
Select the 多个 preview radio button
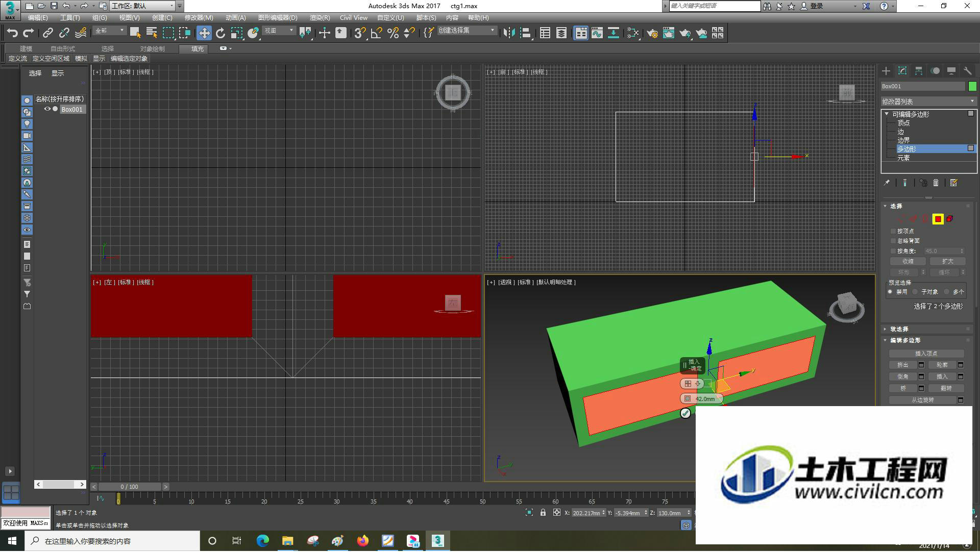pos(947,292)
